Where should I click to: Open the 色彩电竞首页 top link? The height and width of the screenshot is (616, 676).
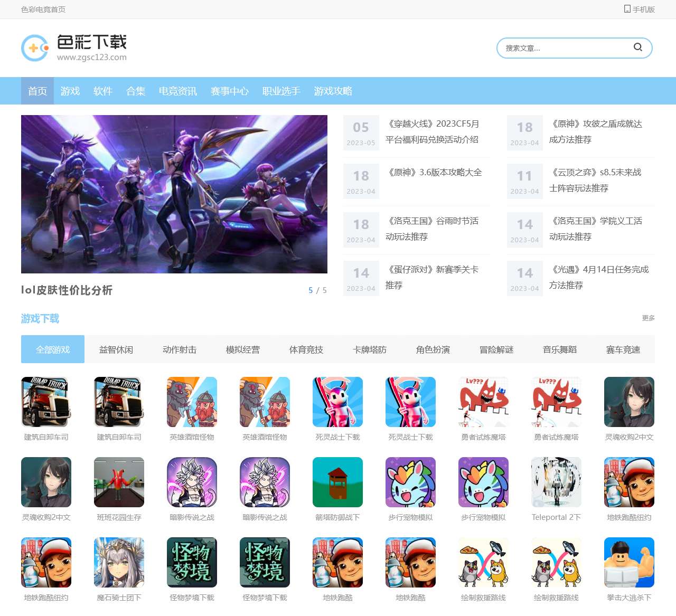click(x=43, y=10)
